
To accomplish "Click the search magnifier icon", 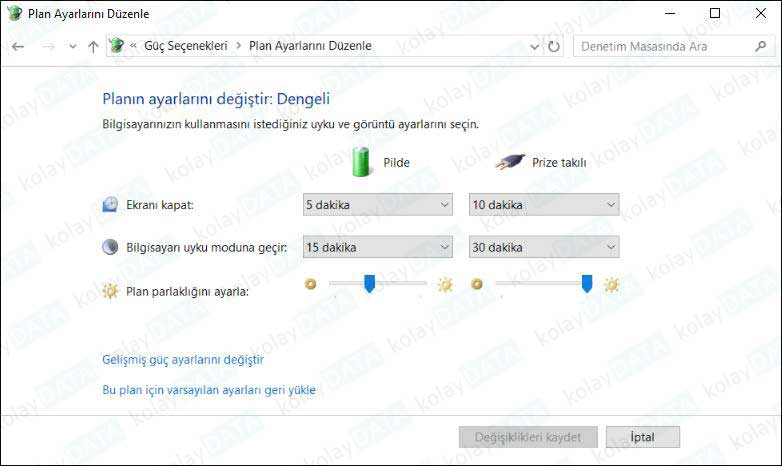I will [x=759, y=46].
